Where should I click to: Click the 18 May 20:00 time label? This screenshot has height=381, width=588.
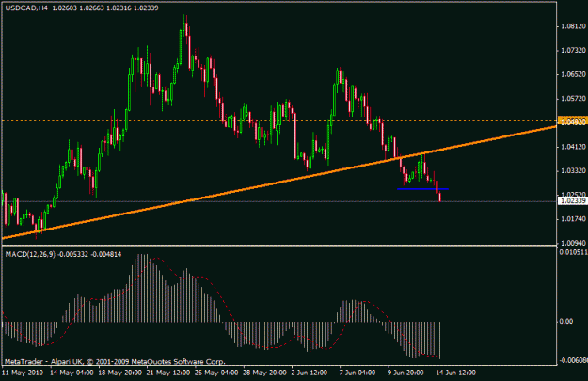click(x=120, y=373)
